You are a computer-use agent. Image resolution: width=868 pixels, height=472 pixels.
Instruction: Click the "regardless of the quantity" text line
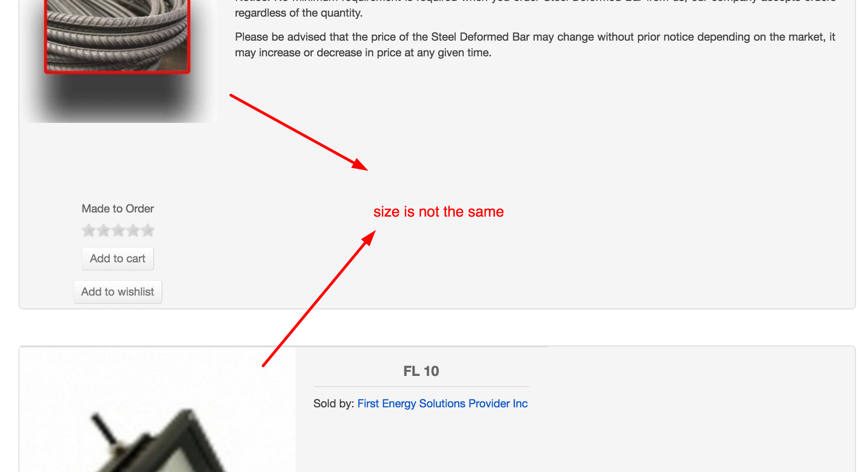tap(299, 13)
